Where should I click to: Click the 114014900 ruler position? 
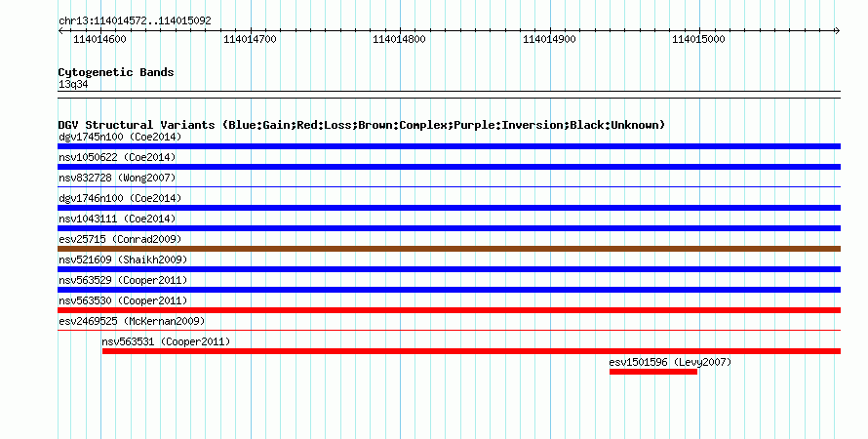pyautogui.click(x=549, y=39)
